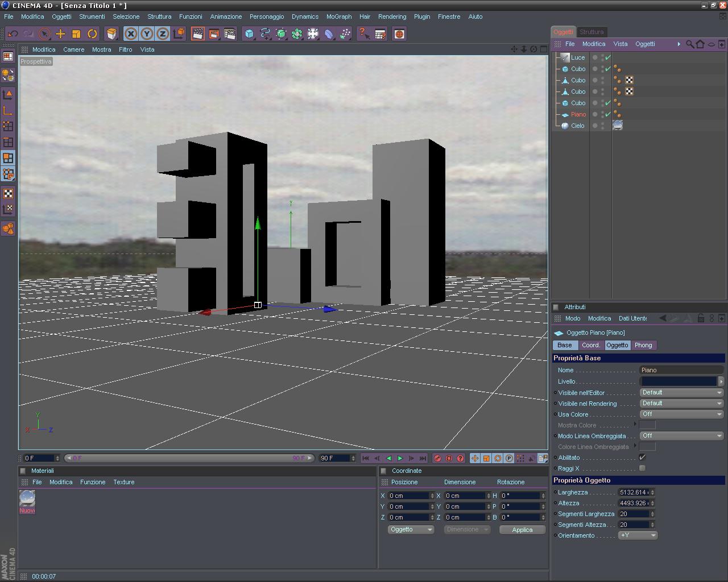Viewport: 728px width, 582px height.
Task: Open the Usa Colore dropdown
Action: [681, 414]
